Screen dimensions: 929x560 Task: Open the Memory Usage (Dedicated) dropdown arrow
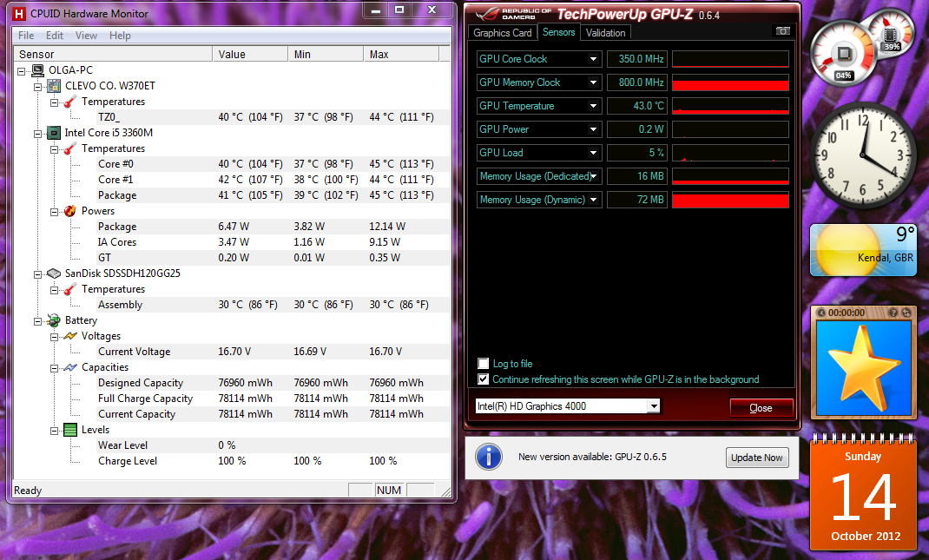pyautogui.click(x=593, y=176)
